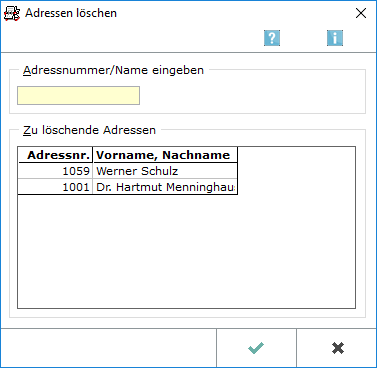Click the app icon in title bar
Image resolution: width=377 pixels, height=368 pixels.
[12, 13]
